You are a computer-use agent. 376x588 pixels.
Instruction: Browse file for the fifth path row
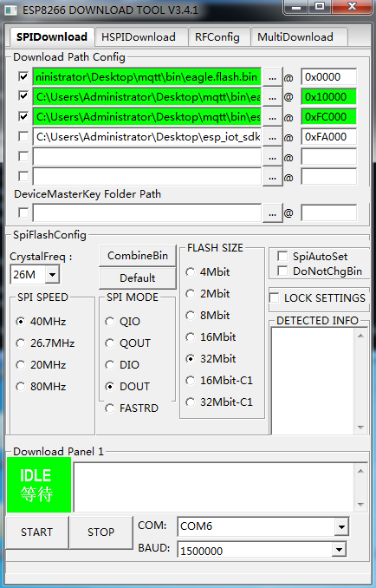[x=272, y=157]
